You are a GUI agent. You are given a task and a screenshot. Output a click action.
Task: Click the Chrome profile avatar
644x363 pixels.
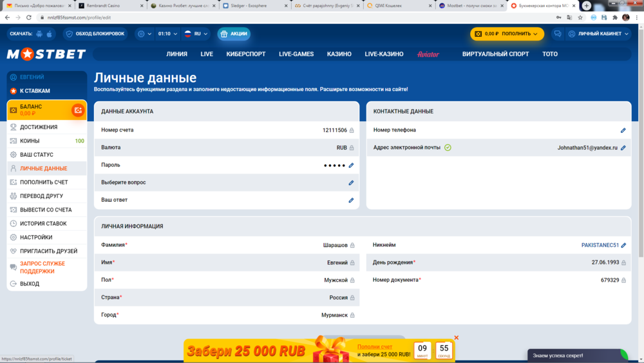[626, 17]
